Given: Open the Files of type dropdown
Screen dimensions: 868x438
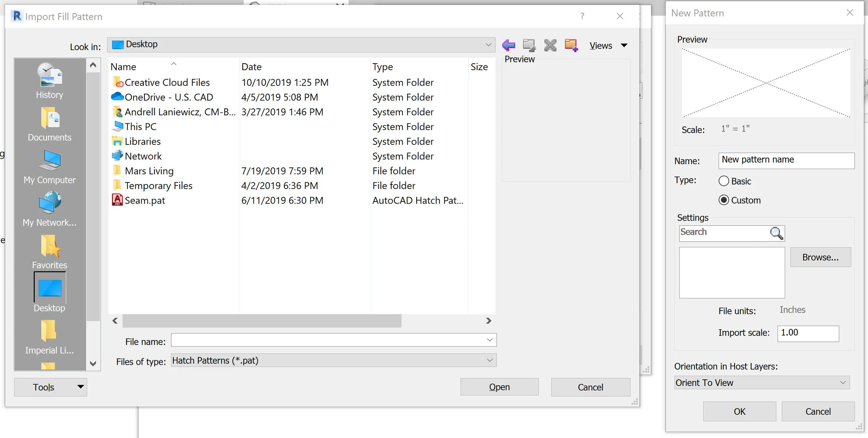Looking at the screenshot, I should [x=489, y=360].
